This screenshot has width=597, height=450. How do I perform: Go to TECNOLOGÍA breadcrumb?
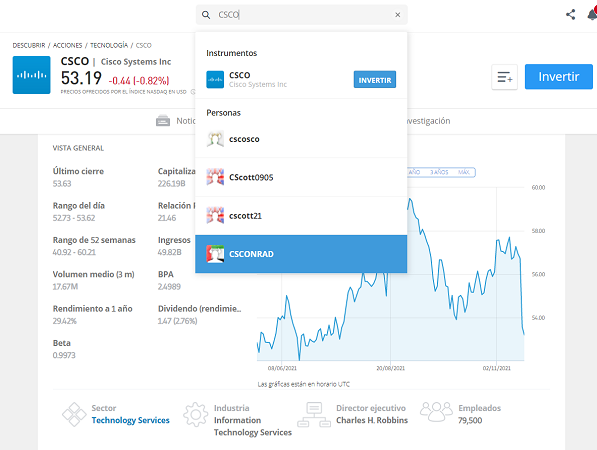click(x=109, y=45)
